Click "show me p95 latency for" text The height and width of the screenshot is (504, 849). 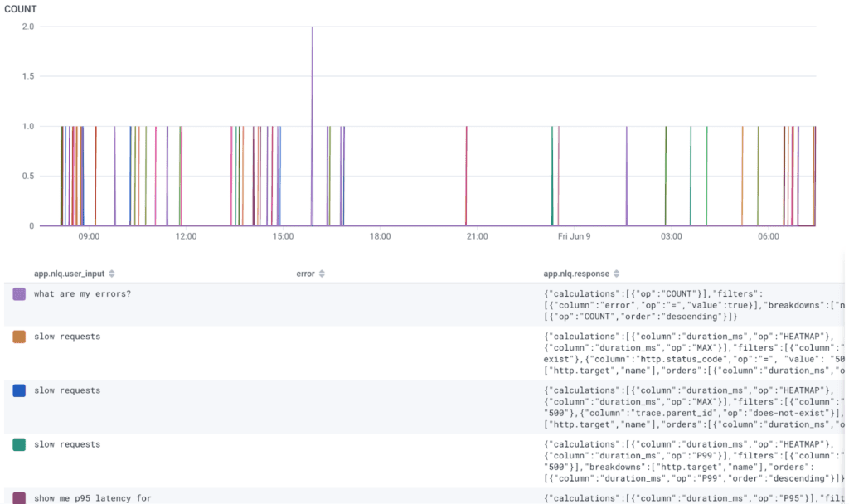click(x=93, y=498)
